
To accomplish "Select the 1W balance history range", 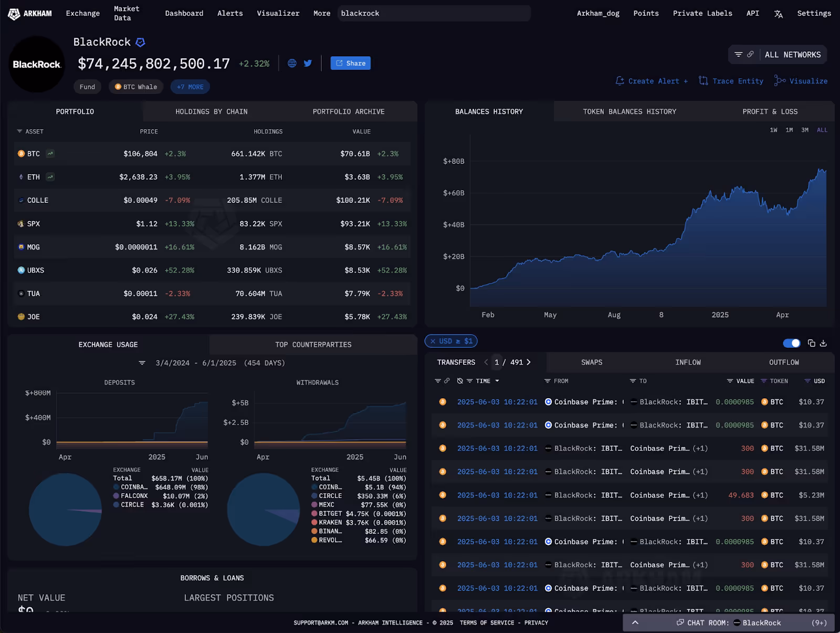I will pyautogui.click(x=773, y=130).
